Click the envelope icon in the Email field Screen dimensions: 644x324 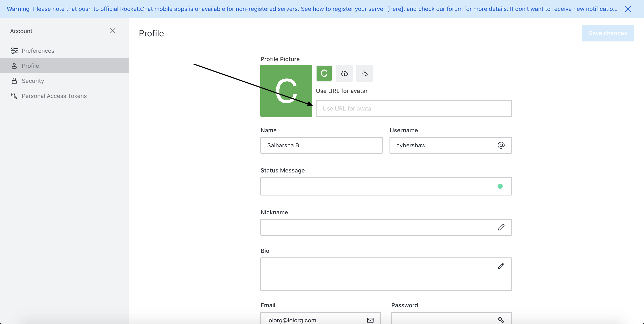[370, 320]
